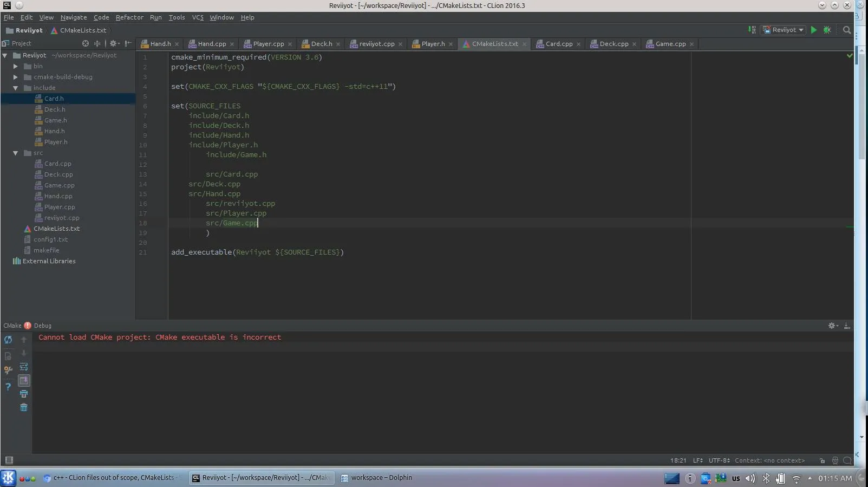The width and height of the screenshot is (868, 487).
Task: Open the File menu
Action: pyautogui.click(x=9, y=17)
